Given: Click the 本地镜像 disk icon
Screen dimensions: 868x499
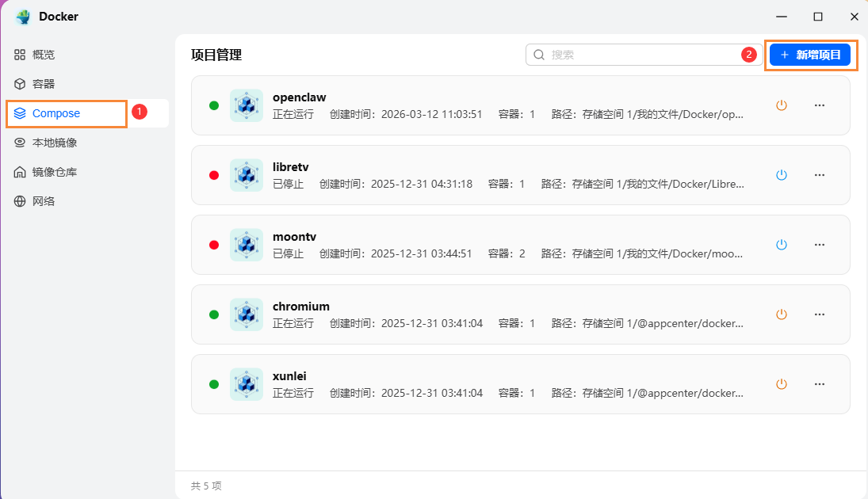Looking at the screenshot, I should coord(20,143).
